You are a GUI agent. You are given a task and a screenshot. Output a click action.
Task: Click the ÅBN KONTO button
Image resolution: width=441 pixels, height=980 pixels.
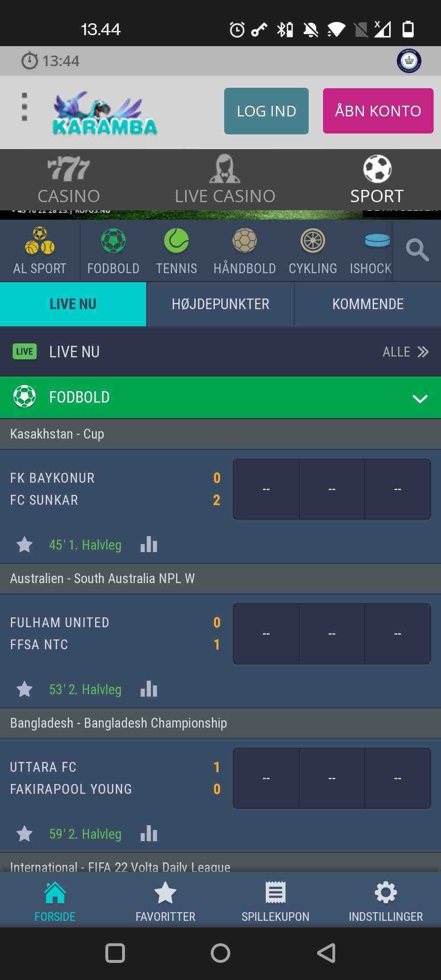378,111
